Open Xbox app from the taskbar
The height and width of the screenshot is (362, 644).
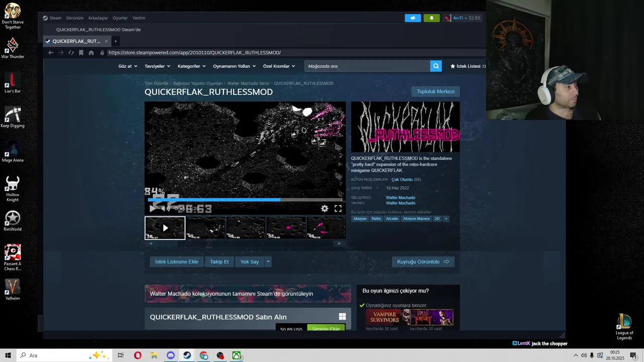click(236, 355)
